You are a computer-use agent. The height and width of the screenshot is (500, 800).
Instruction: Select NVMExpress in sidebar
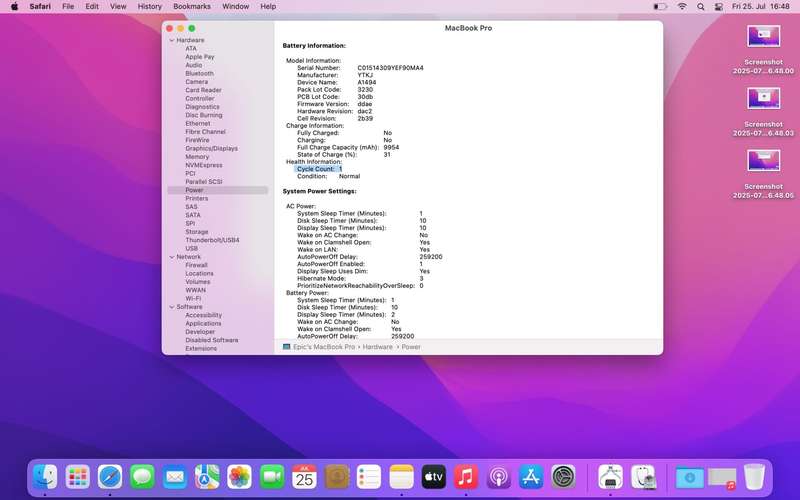point(204,165)
